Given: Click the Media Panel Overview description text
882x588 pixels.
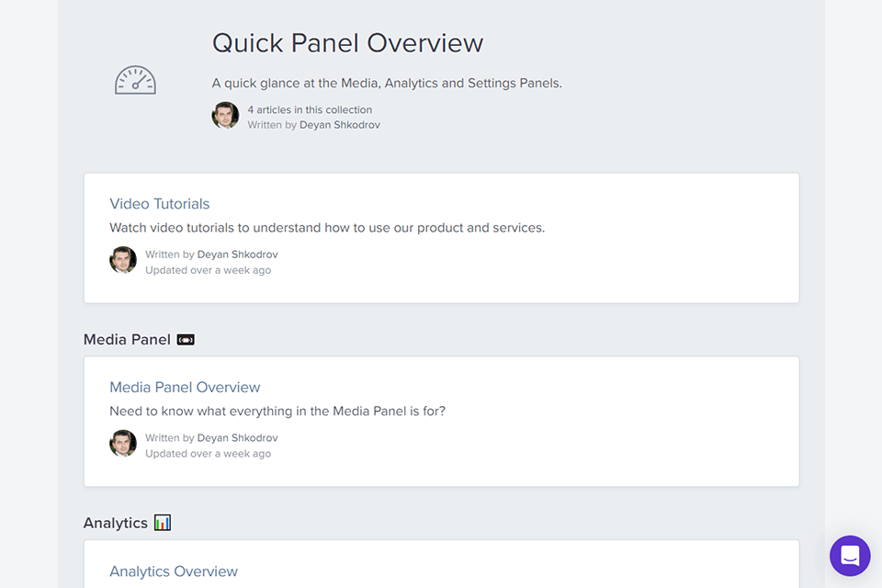Looking at the screenshot, I should (277, 412).
